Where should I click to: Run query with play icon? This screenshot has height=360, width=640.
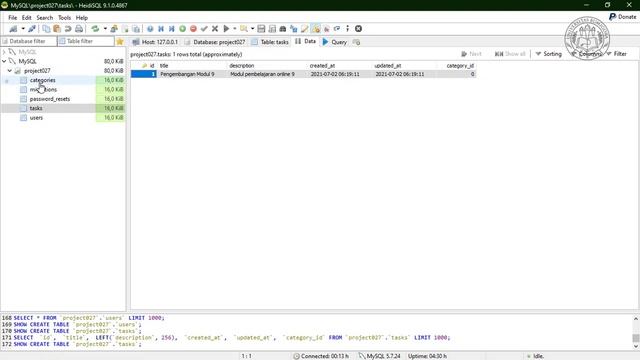pyautogui.click(x=226, y=29)
